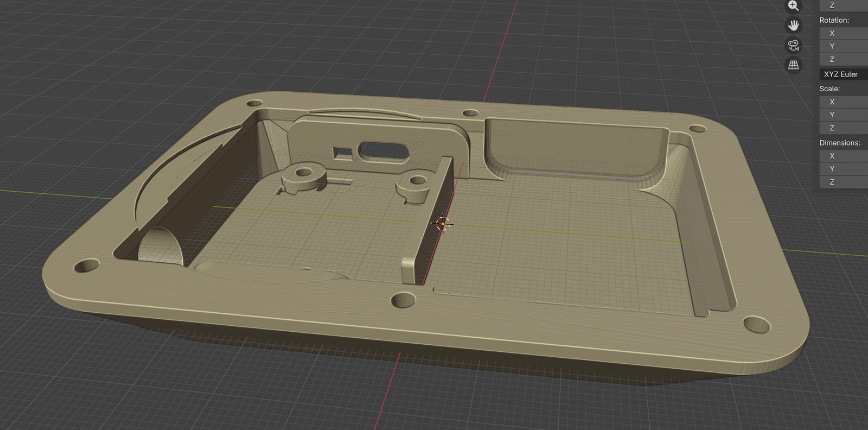
Task: Open the XYZ Euler rotation mode dropdown
Action: point(843,74)
